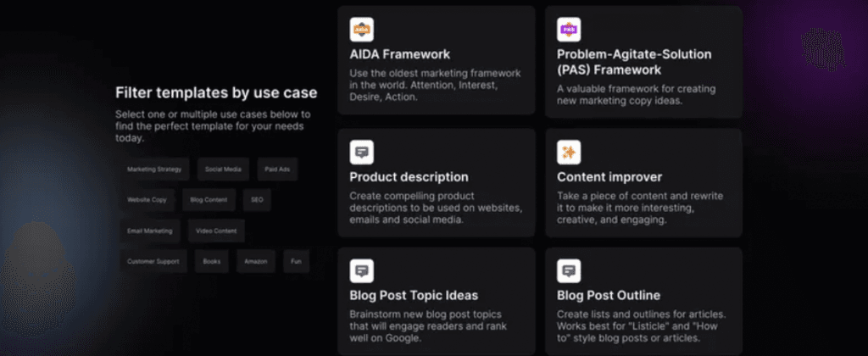Viewport: 868px width, 356px height.
Task: Filter templates by Amazon
Action: click(x=256, y=261)
